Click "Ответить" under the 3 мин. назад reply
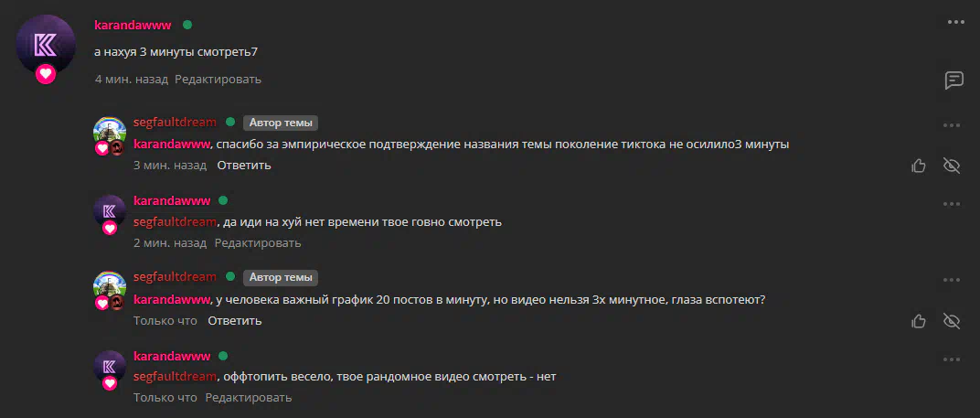Screen dimensions: 980x418 pos(244,166)
